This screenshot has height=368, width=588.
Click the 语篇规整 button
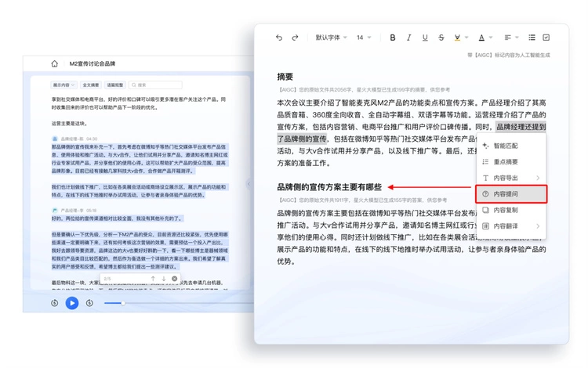pyautogui.click(x=114, y=85)
